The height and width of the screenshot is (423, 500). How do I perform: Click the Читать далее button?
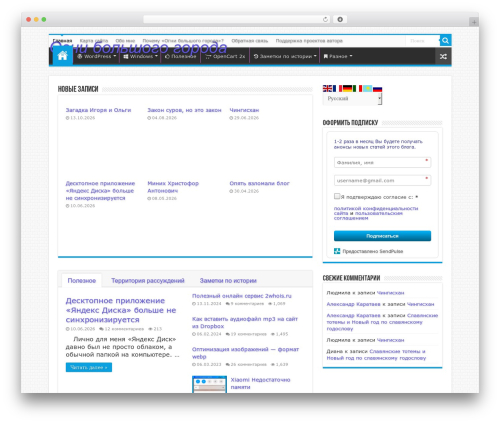pyautogui.click(x=89, y=367)
